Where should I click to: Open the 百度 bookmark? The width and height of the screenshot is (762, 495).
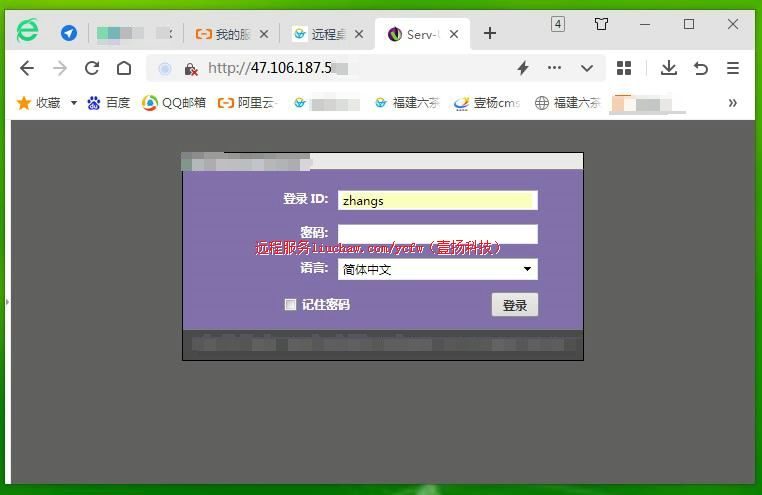pos(108,102)
